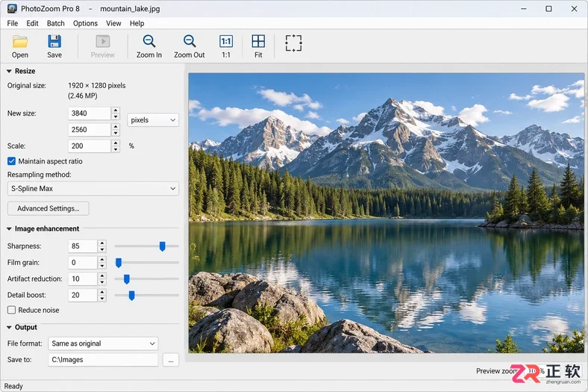The height and width of the screenshot is (392, 588).
Task: Open the pixels unit dropdown
Action: pos(153,120)
